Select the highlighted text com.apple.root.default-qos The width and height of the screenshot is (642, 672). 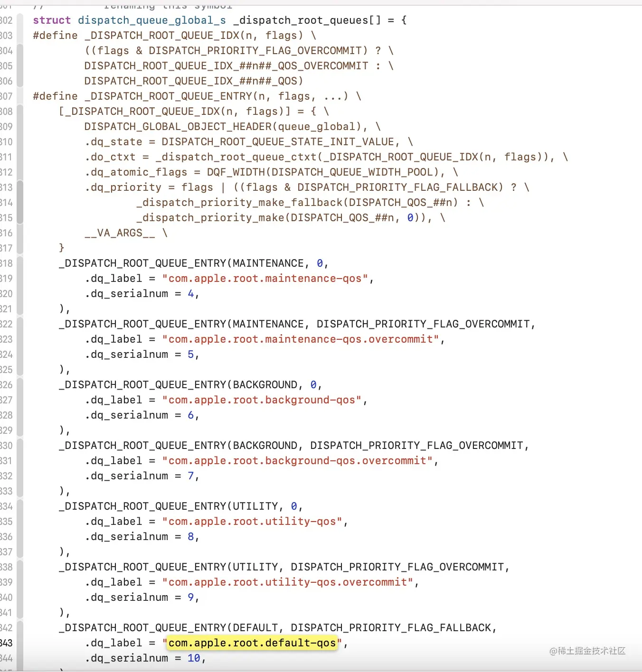pyautogui.click(x=252, y=643)
